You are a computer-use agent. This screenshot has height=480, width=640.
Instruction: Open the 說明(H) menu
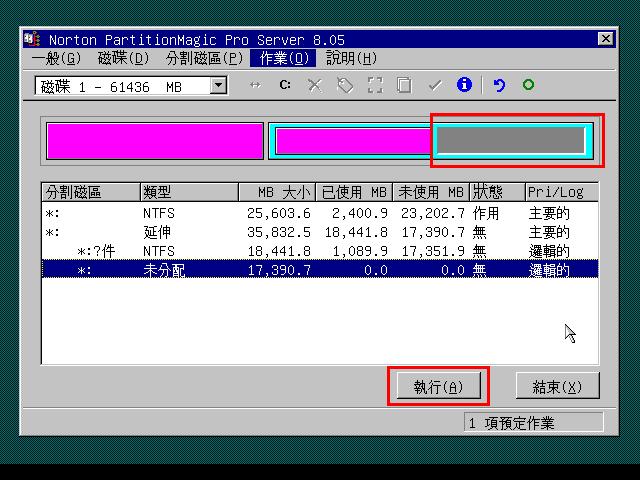[351, 58]
